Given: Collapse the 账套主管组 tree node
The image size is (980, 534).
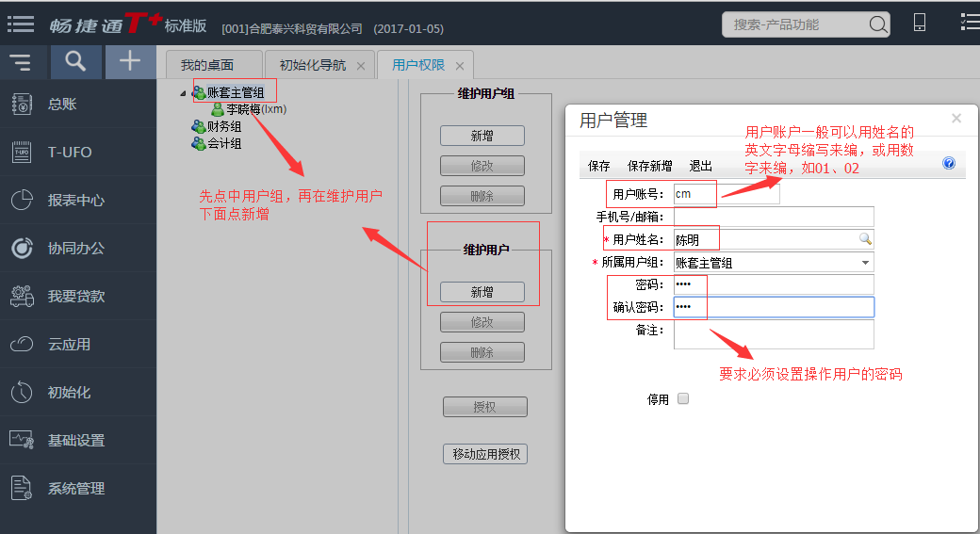Looking at the screenshot, I should (x=183, y=92).
